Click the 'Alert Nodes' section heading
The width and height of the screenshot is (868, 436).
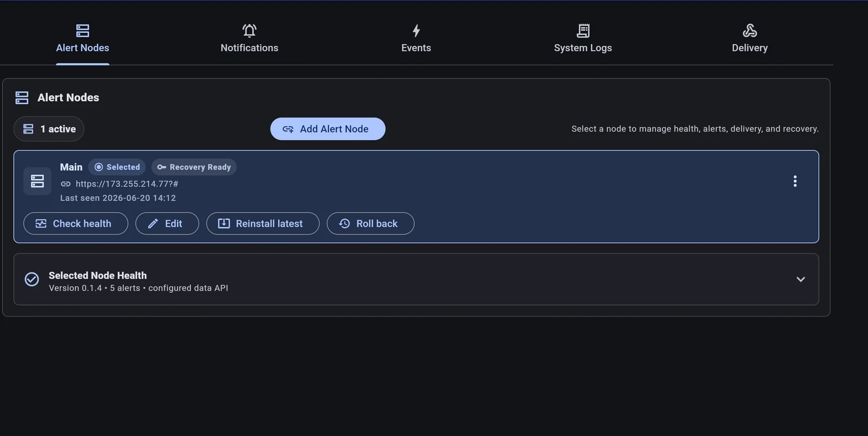pyautogui.click(x=68, y=97)
